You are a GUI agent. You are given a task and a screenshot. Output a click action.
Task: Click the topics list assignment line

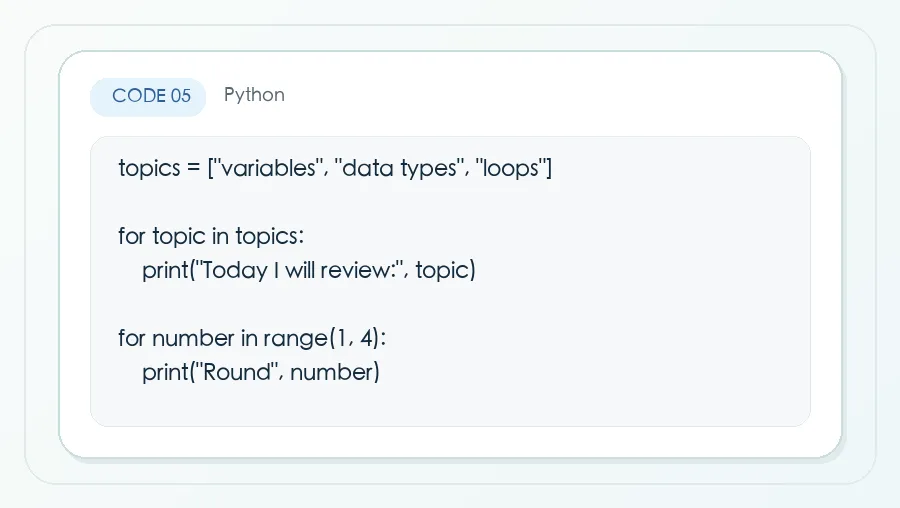tap(335, 168)
